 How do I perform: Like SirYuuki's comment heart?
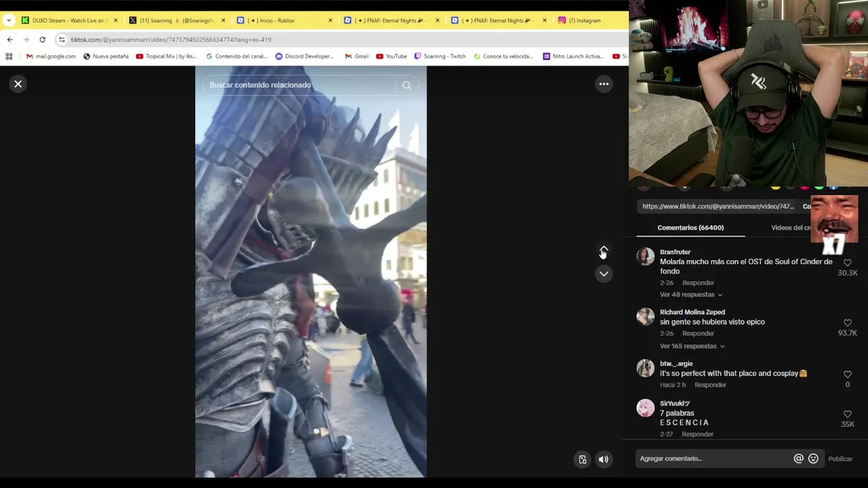tap(847, 414)
